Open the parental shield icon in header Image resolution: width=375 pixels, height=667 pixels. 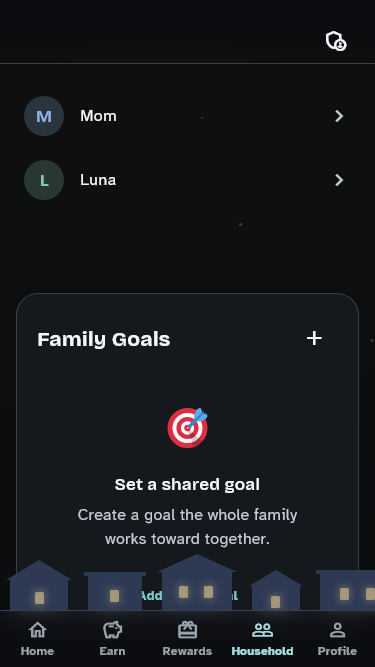coord(336,41)
